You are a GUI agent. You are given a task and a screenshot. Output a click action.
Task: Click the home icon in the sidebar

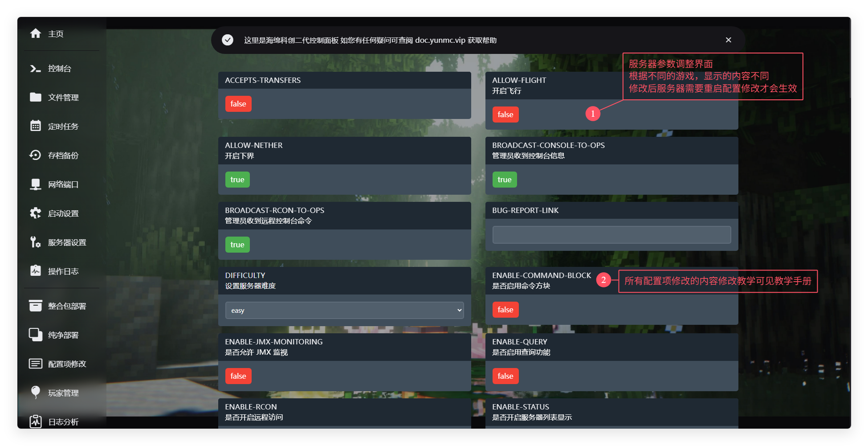click(x=36, y=33)
